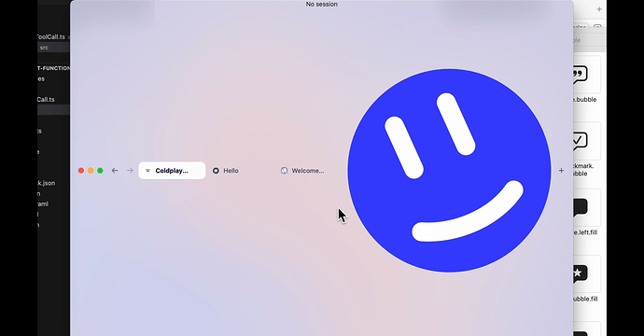Open a new browser tab with plus
The width and height of the screenshot is (644, 336).
(561, 171)
